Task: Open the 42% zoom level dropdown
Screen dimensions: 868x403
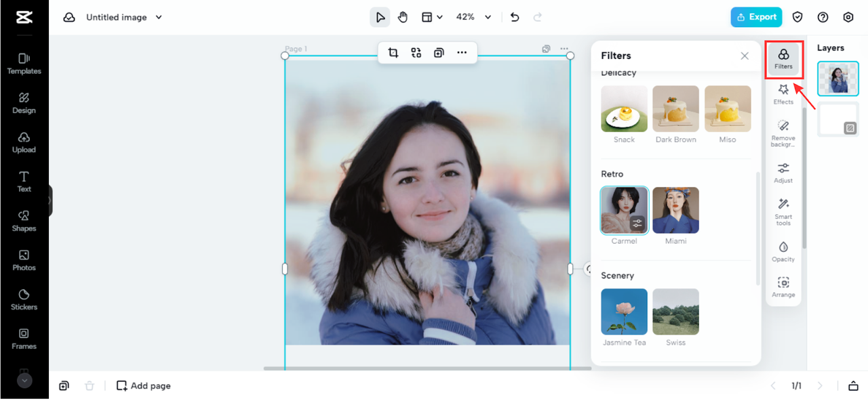Action: [473, 17]
